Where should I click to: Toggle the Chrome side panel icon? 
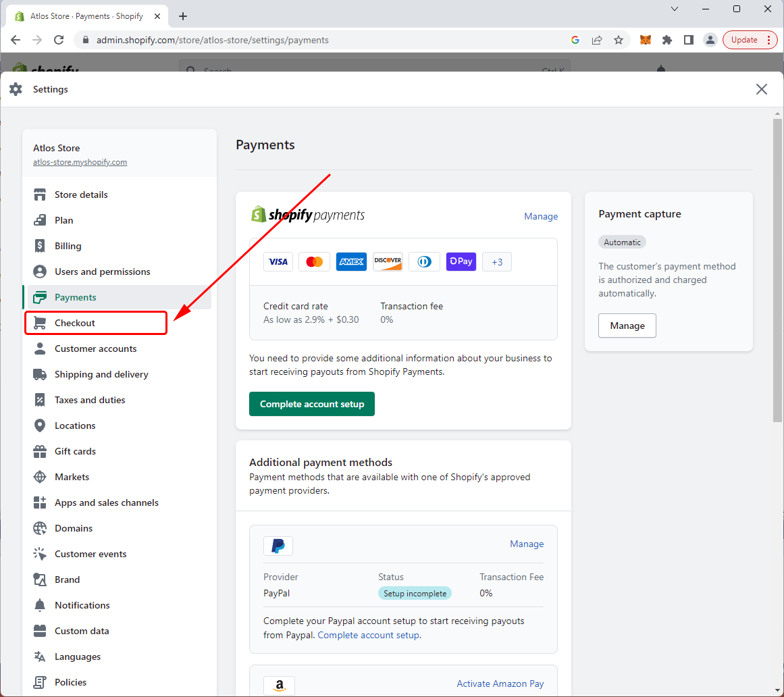tap(689, 40)
